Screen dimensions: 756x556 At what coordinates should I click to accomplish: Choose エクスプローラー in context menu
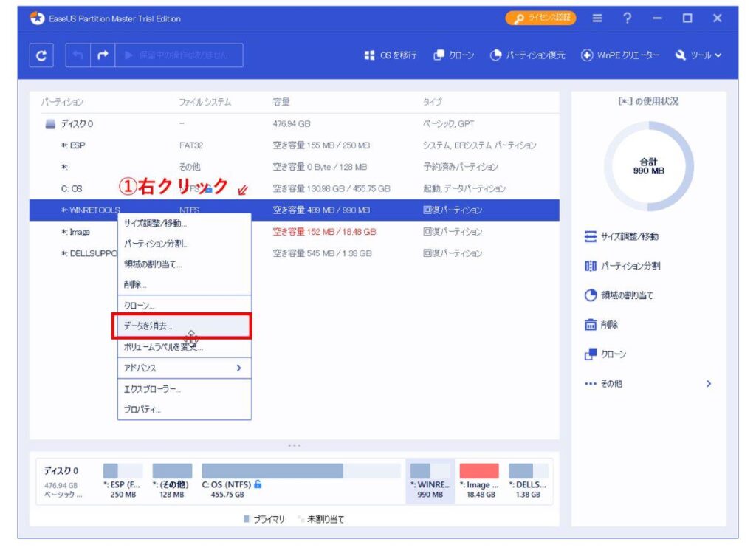pos(184,389)
